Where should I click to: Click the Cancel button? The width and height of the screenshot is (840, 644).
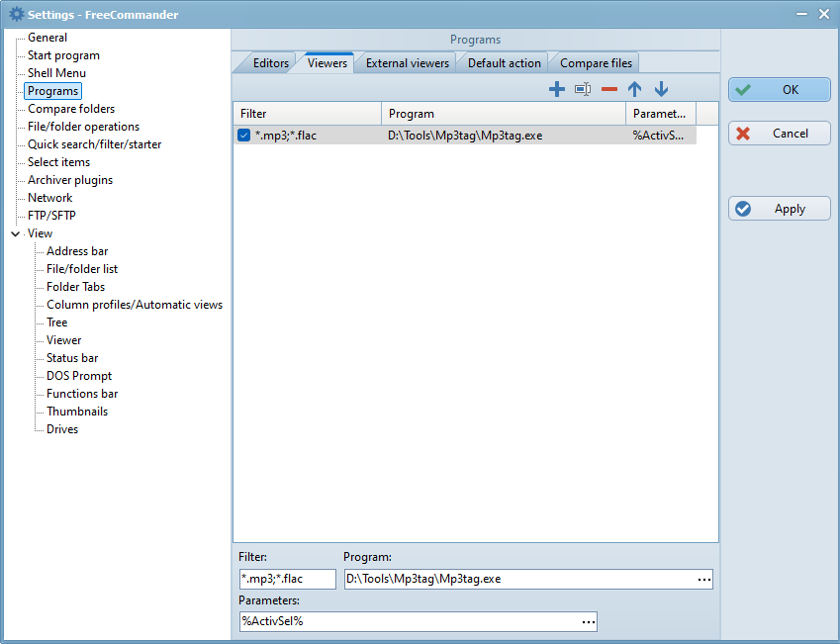click(780, 134)
